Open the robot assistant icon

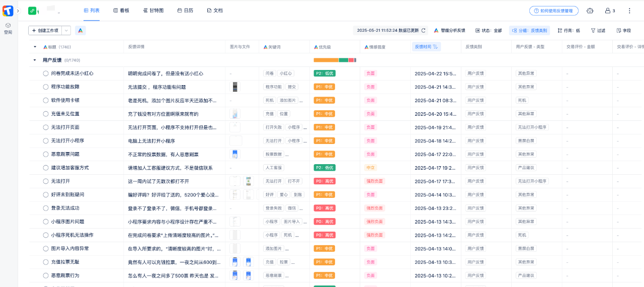click(590, 11)
